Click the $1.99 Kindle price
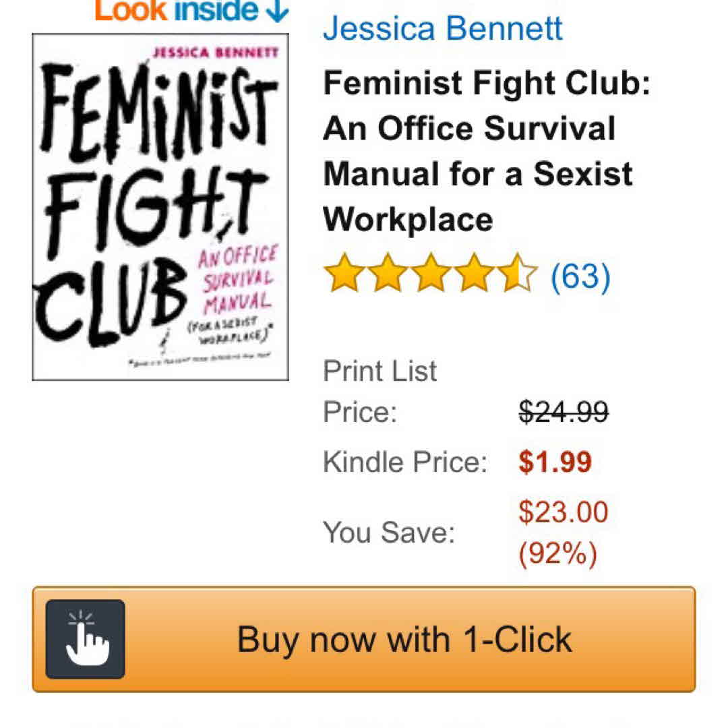The width and height of the screenshot is (728, 728). click(x=555, y=462)
